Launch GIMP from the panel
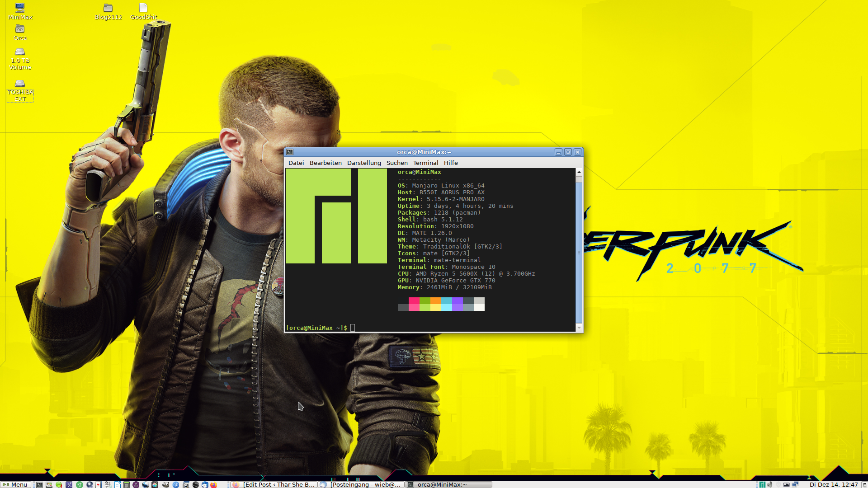 point(165,484)
